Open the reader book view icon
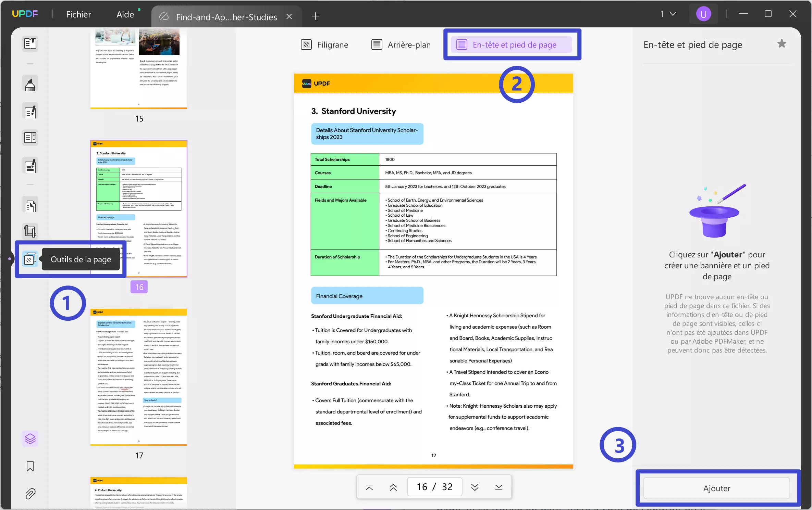This screenshot has height=510, width=812. pyautogui.click(x=30, y=44)
